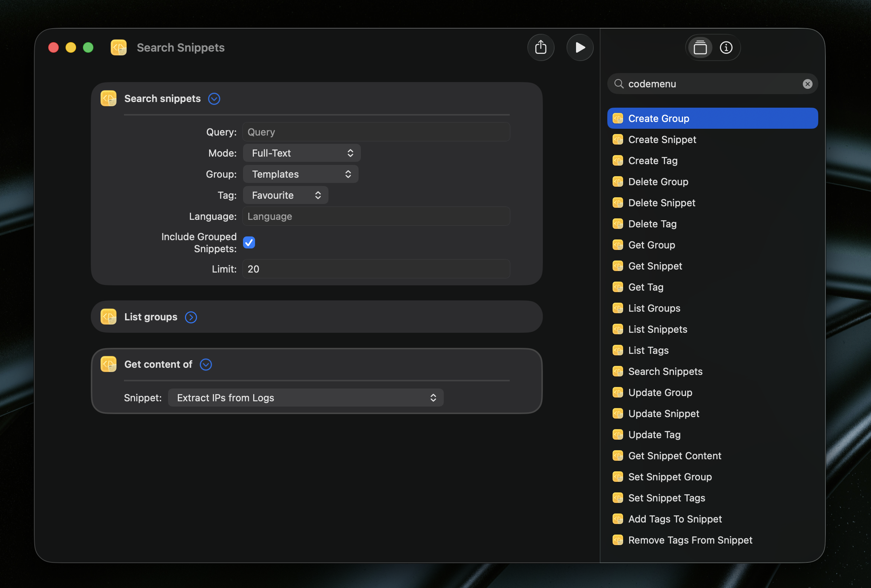Image resolution: width=871 pixels, height=588 pixels.
Task: Collapse the Search snippets action details
Action: [214, 99]
